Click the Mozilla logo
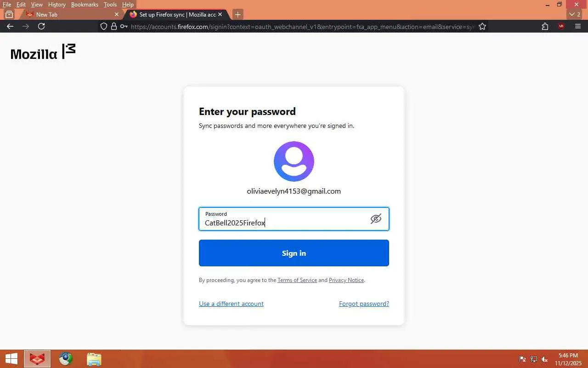Image resolution: width=588 pixels, height=368 pixels. click(x=43, y=52)
